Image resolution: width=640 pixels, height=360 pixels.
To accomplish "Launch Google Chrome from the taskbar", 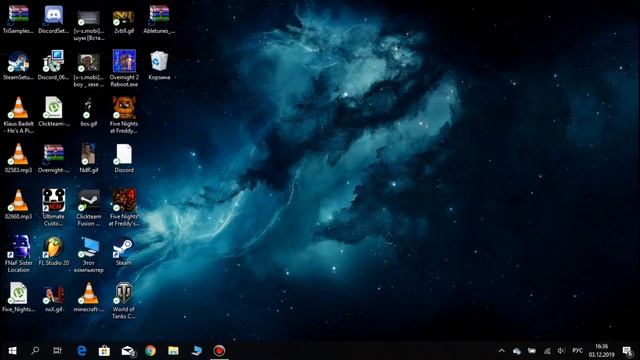I will (151, 351).
